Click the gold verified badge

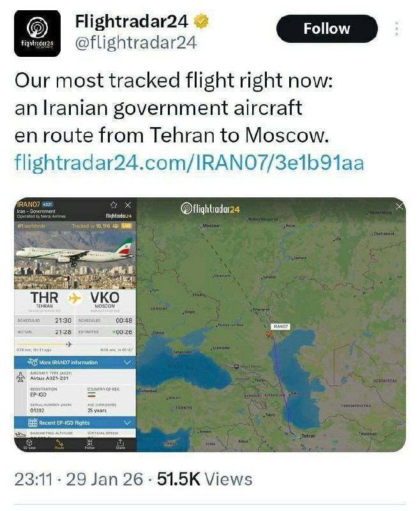201,21
